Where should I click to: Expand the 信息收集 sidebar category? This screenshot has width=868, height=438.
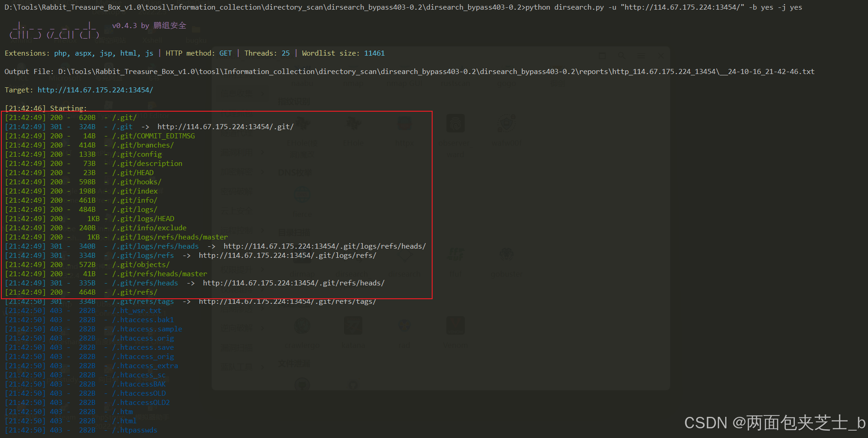tap(236, 92)
